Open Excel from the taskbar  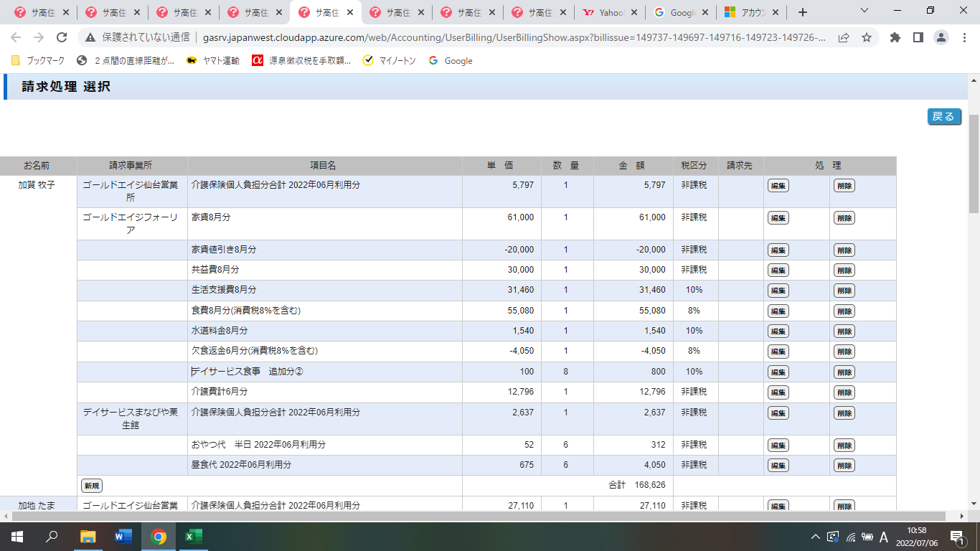[x=194, y=536]
